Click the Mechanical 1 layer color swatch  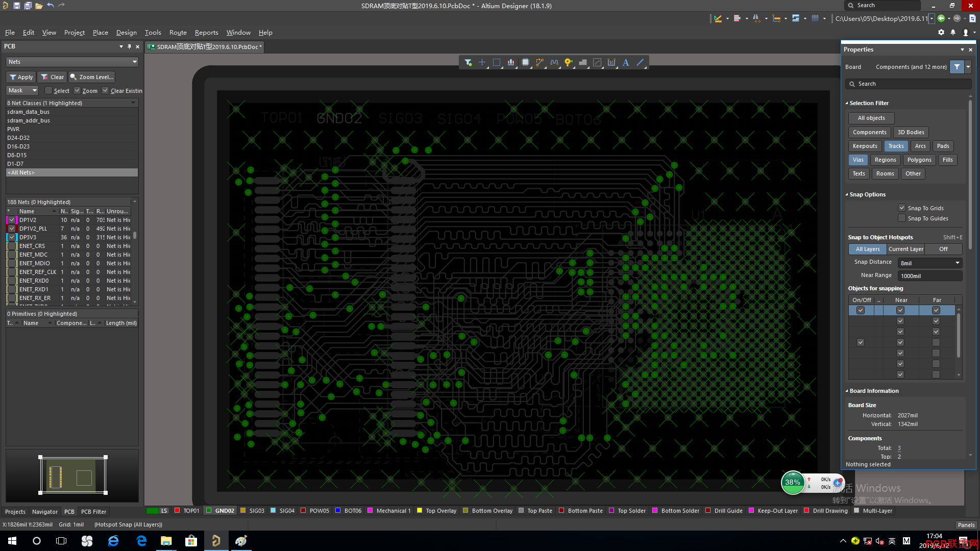370,510
